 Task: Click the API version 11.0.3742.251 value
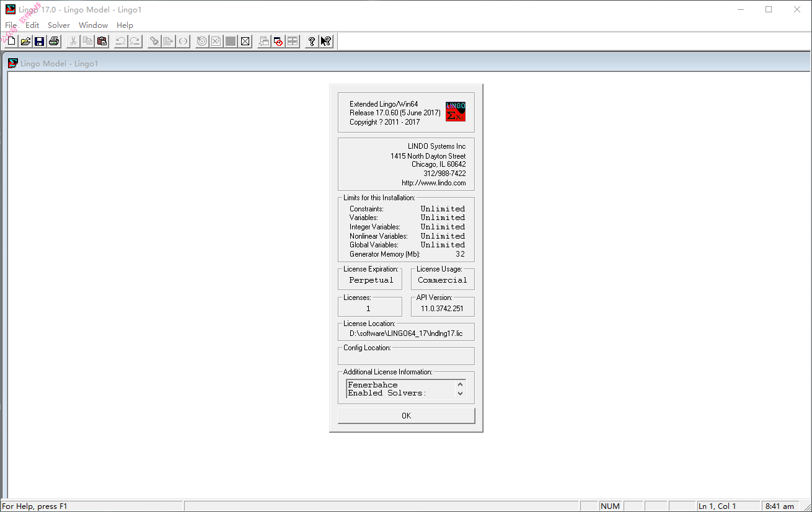click(x=442, y=309)
